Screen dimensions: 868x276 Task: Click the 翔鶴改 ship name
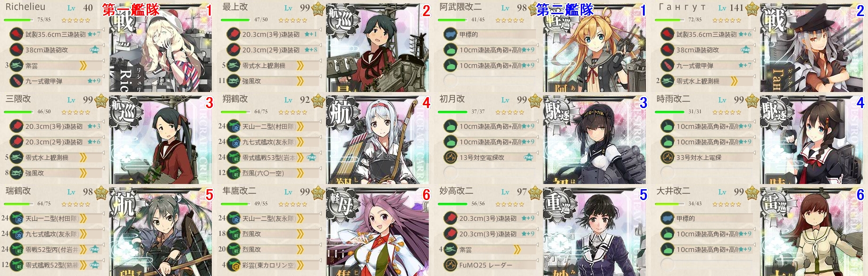point(235,99)
